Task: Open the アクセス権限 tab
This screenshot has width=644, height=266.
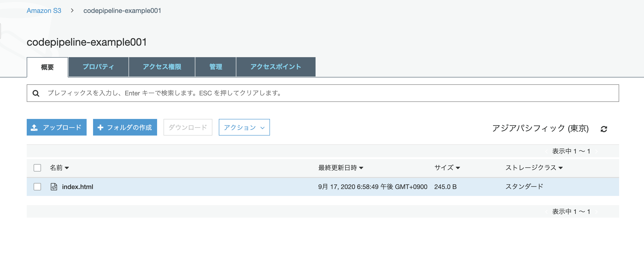Action: click(x=162, y=67)
